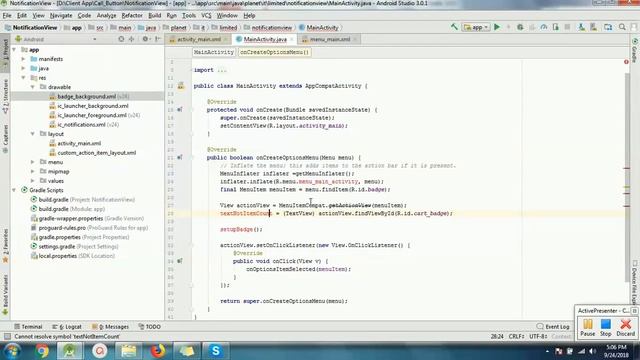Click the red error indicator atop editor
Image resolution: width=640 pixels, height=360 pixels.
(x=626, y=62)
